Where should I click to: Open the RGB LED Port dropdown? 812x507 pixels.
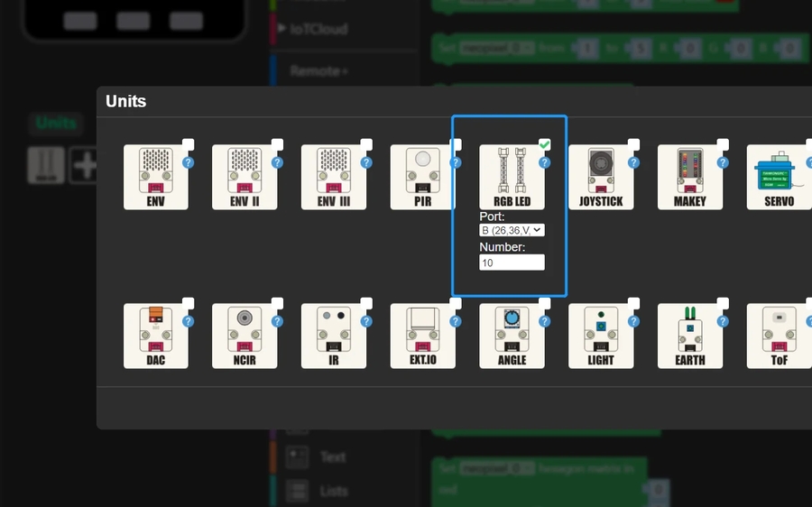(512, 230)
